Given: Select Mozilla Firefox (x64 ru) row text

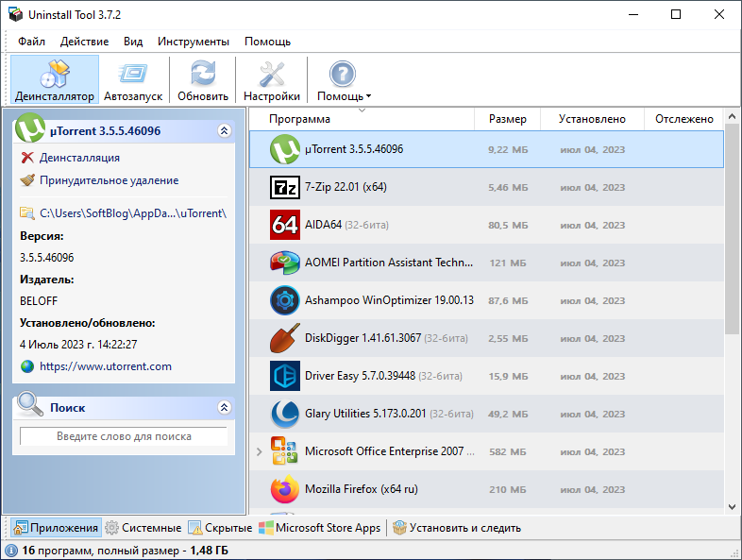Looking at the screenshot, I should (361, 489).
